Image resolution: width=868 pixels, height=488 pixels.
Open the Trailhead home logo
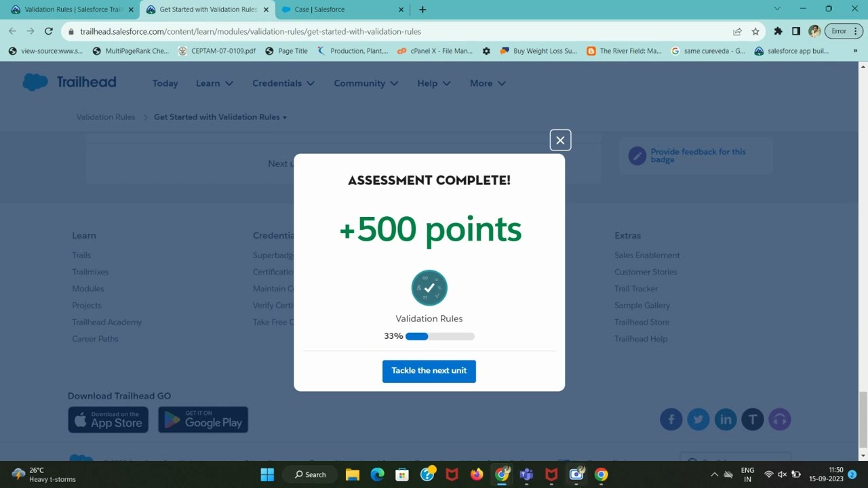coord(69,82)
